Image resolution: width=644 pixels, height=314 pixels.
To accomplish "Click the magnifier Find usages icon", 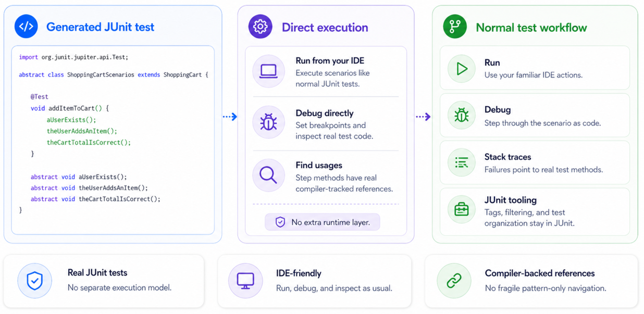I will point(269,175).
